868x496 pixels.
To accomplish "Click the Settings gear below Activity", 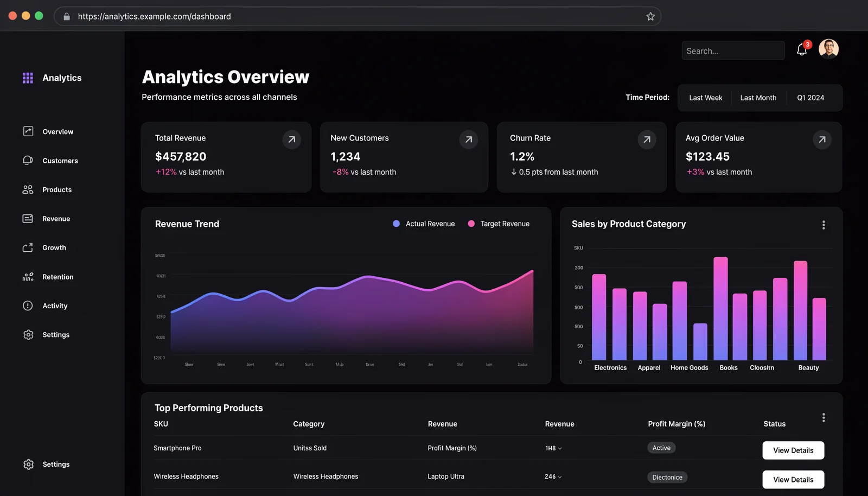I will pos(28,335).
